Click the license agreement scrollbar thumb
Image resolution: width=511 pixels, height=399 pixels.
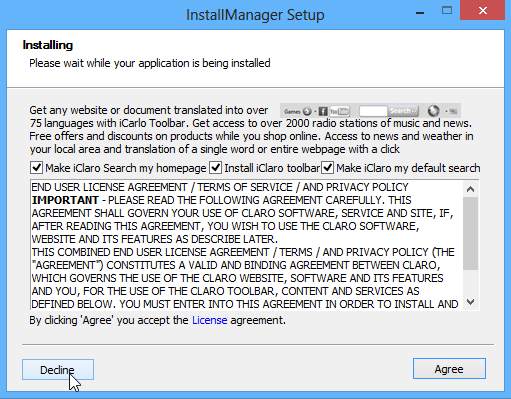click(x=470, y=233)
